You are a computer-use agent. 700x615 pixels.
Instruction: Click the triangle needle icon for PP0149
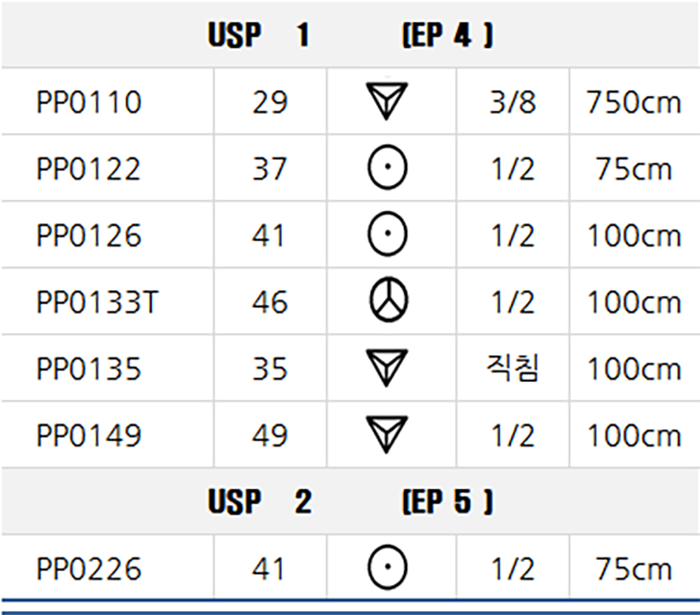(387, 434)
